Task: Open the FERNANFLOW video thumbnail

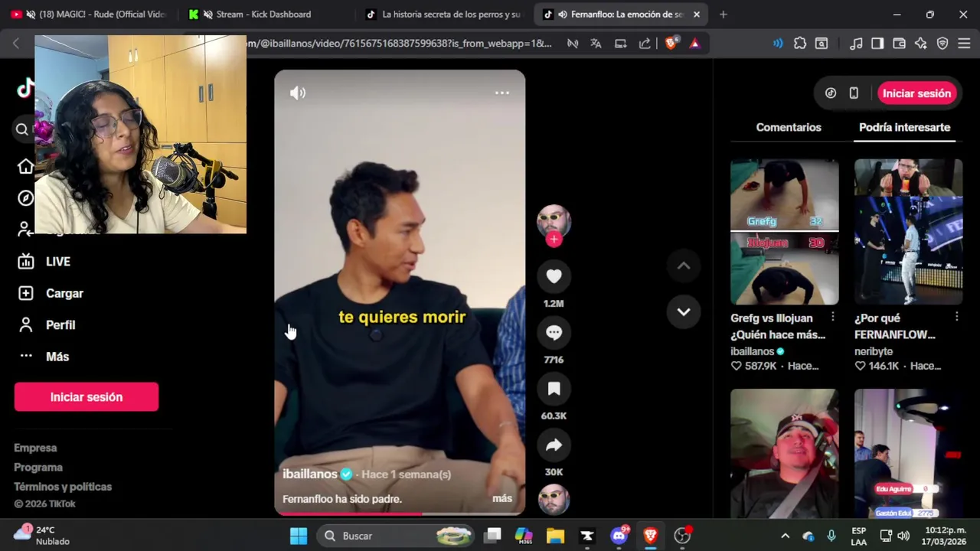Action: coord(908,232)
